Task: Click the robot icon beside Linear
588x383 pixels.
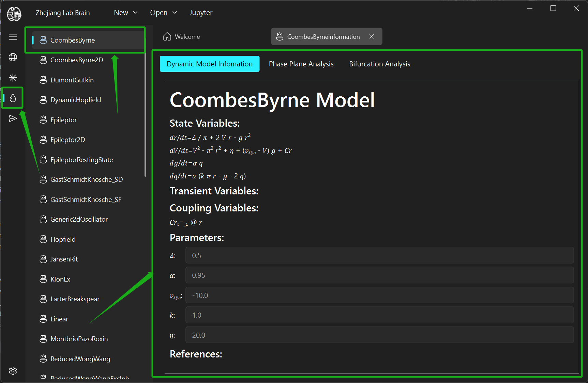Action: [x=43, y=319]
